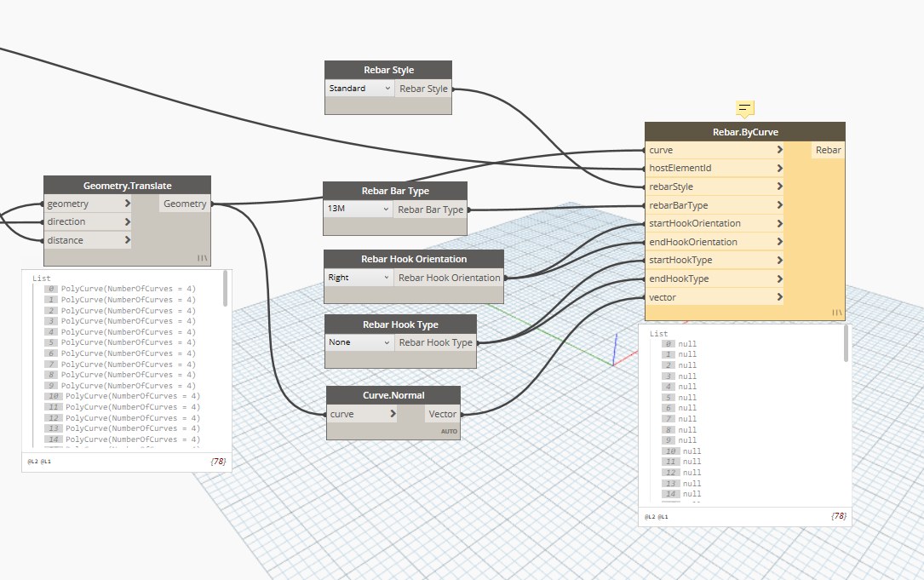The height and width of the screenshot is (580, 924).
Task: Click the curve input chevron on Curve.Normal
Action: 393,414
